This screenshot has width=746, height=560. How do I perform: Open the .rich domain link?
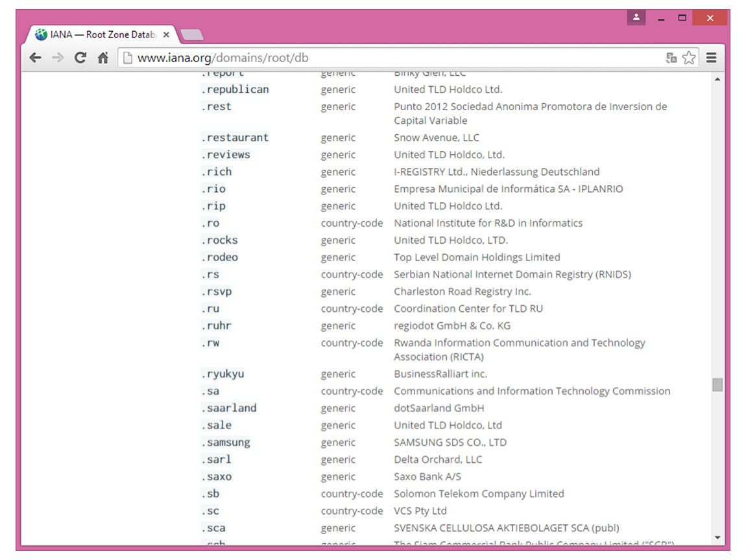216,172
